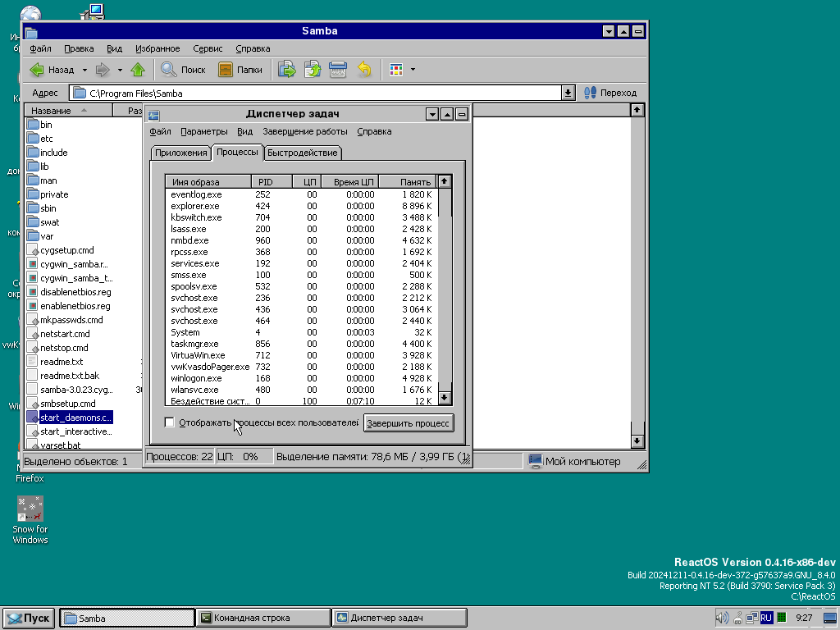Click the Завершить процесс button
This screenshot has width=840, height=630.
coord(409,423)
